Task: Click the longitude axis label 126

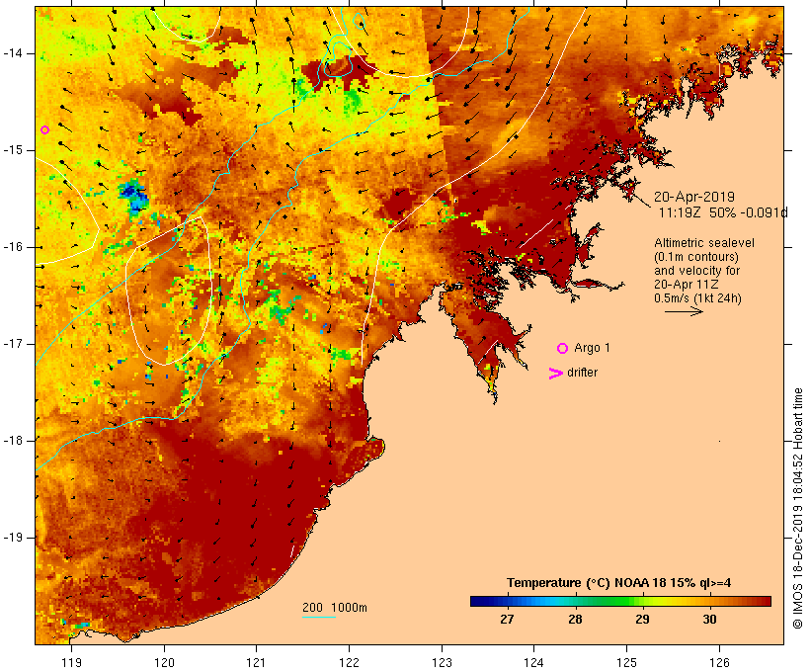Action: (719, 662)
